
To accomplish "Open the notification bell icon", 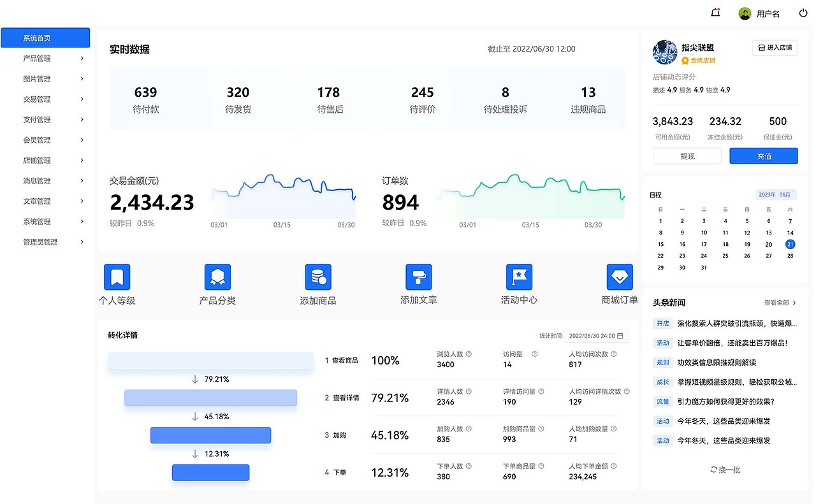I will pyautogui.click(x=715, y=13).
